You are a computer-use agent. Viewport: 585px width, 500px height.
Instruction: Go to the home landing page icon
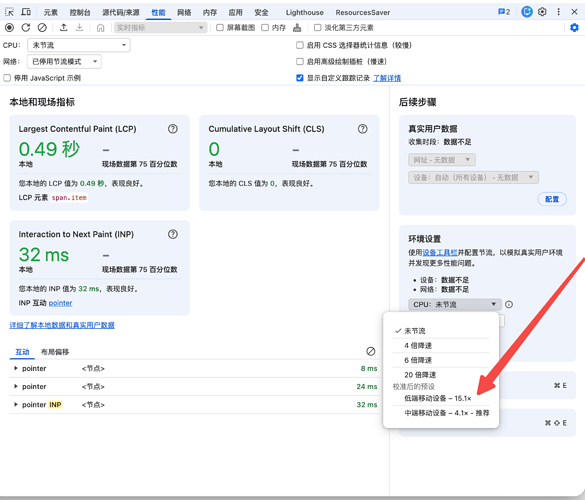pos(100,28)
